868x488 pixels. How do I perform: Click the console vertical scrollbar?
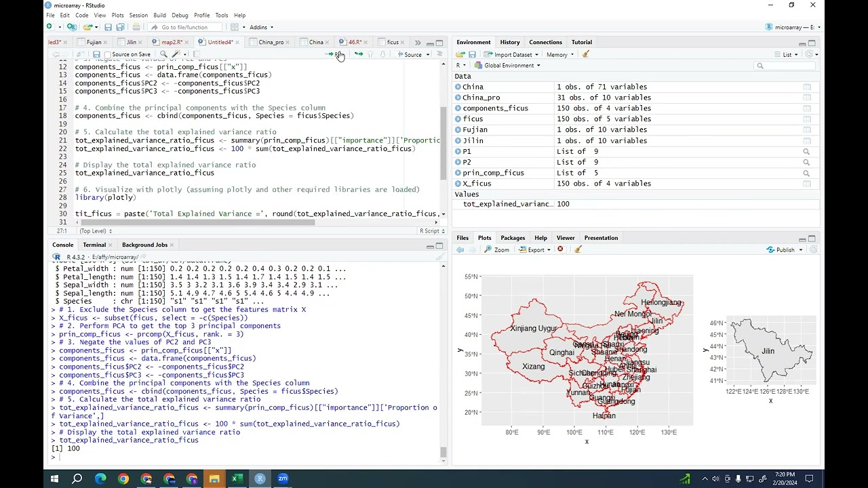pyautogui.click(x=443, y=452)
